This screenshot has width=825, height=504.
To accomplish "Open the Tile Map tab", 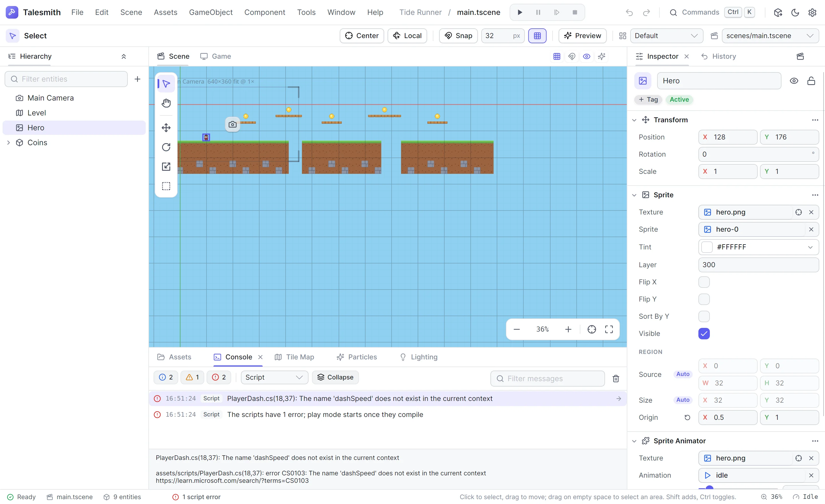I will pyautogui.click(x=294, y=357).
